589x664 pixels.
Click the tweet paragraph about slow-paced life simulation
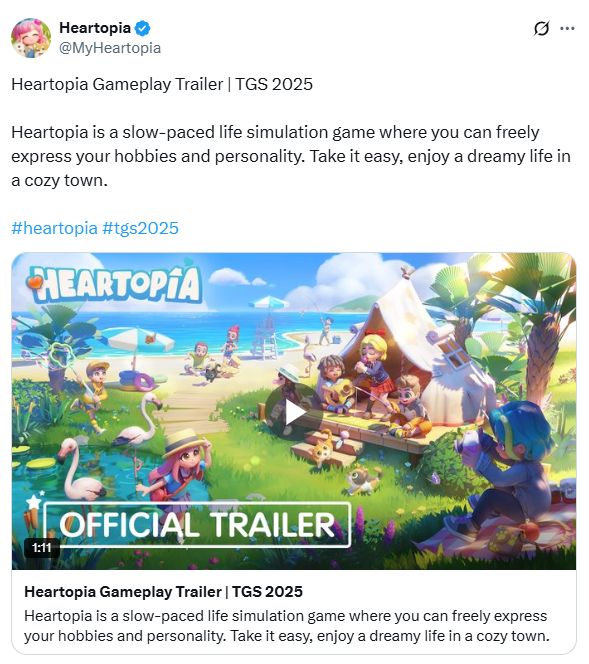click(x=291, y=156)
